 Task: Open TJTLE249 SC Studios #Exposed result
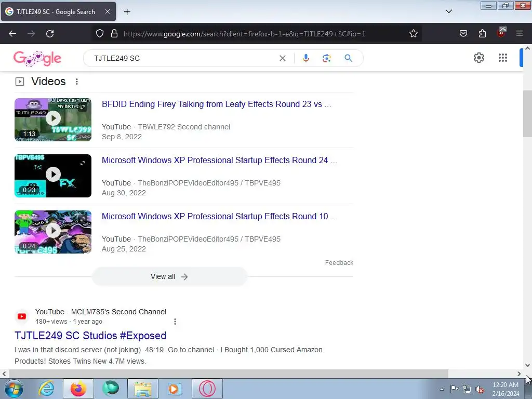pyautogui.click(x=90, y=336)
